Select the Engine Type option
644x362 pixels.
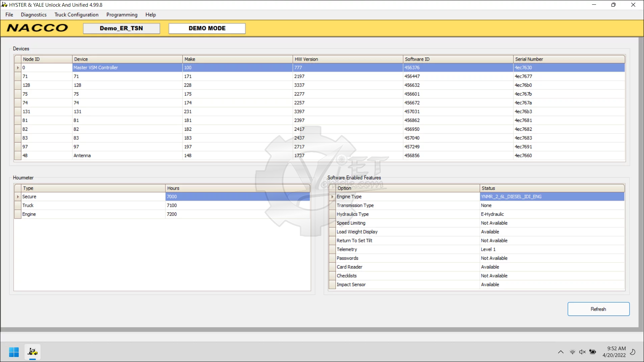[408, 197]
